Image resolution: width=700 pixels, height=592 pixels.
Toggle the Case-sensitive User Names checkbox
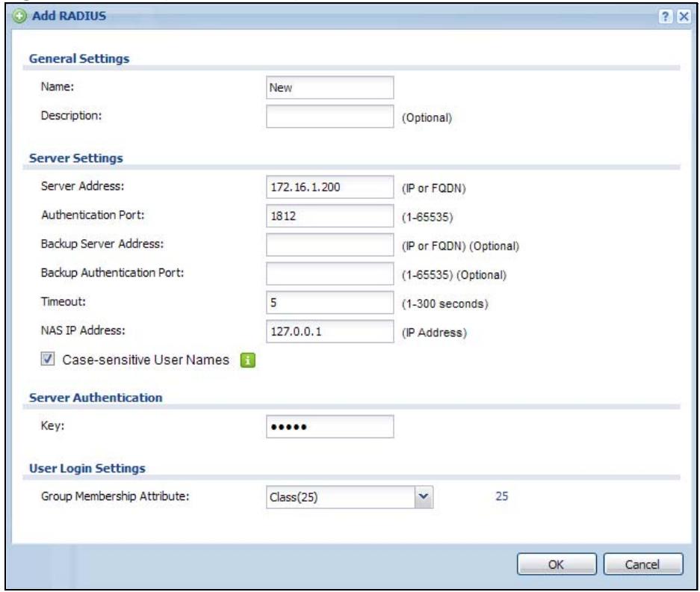[48, 359]
